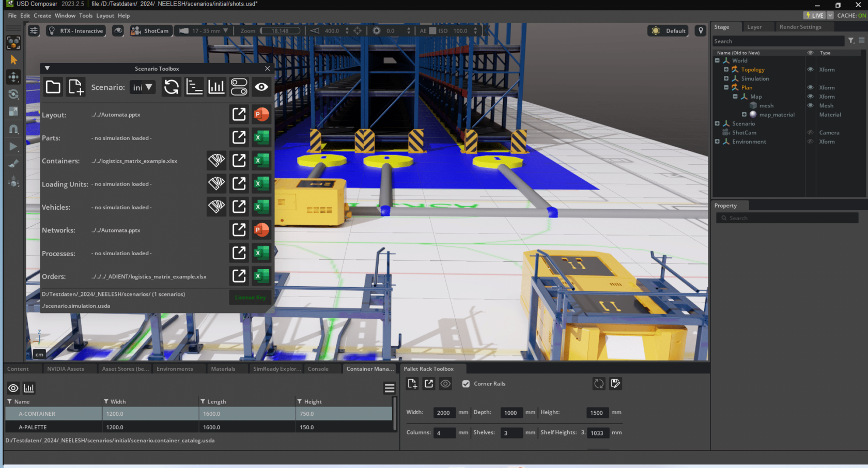Open the Excel icon next to Containers
The height and width of the screenshot is (468, 868).
point(261,161)
